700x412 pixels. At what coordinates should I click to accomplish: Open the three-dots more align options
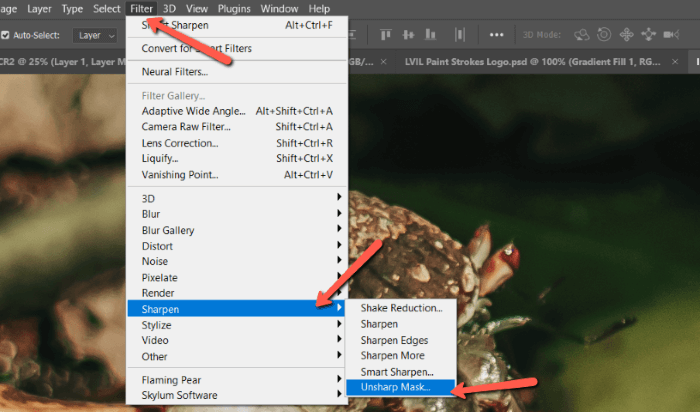click(497, 34)
